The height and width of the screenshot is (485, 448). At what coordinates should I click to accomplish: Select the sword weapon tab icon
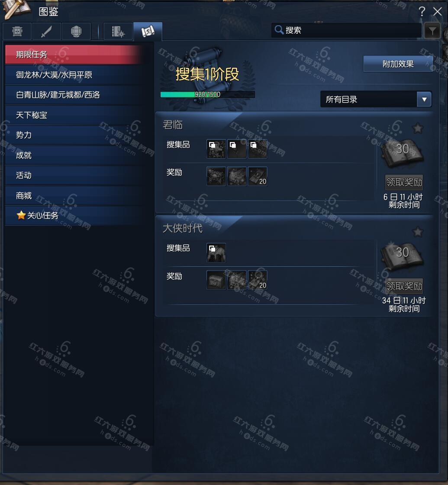(x=46, y=31)
